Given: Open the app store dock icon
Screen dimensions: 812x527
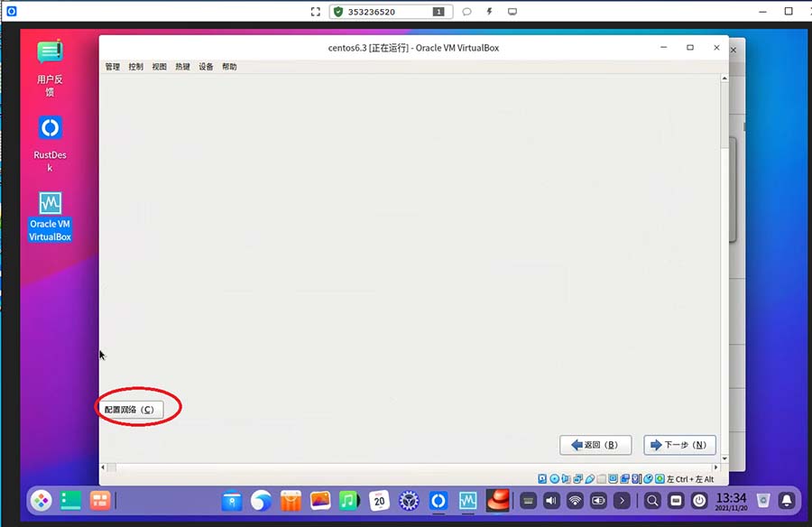Looking at the screenshot, I should coord(291,501).
